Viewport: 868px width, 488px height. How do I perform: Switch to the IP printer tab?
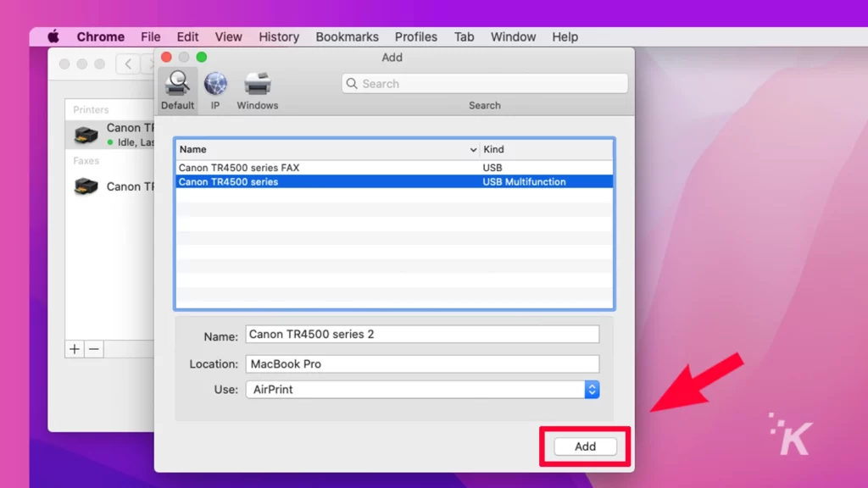coord(215,90)
